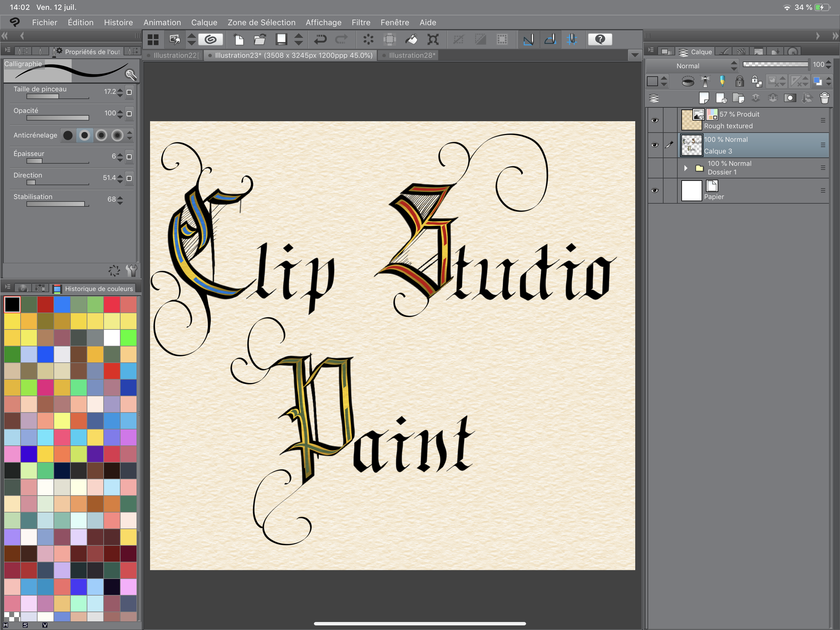Toggle Snap to special ruler
840x630 pixels.
point(550,39)
